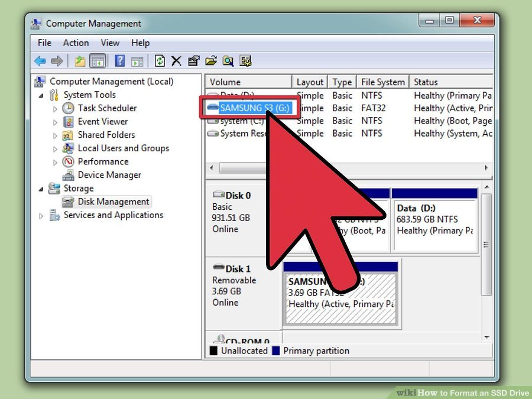This screenshot has width=532, height=399.
Task: Expand the Task Scheduler node arrow
Action: [x=55, y=109]
